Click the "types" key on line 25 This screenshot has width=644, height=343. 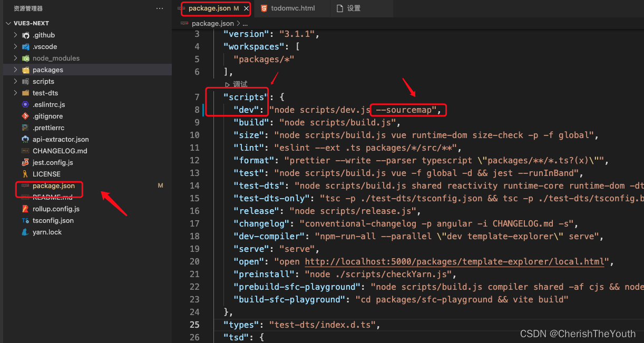[x=241, y=325]
